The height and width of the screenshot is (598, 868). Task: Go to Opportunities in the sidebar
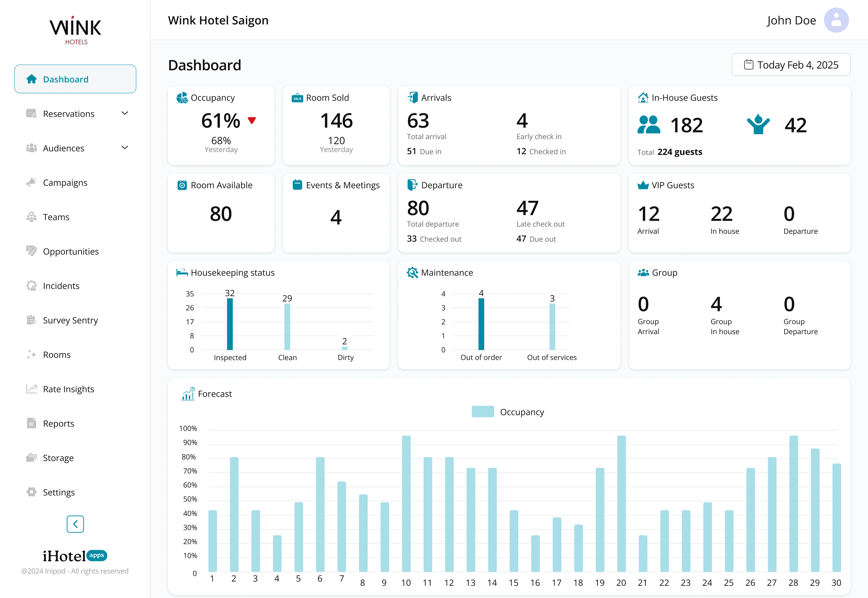click(71, 251)
